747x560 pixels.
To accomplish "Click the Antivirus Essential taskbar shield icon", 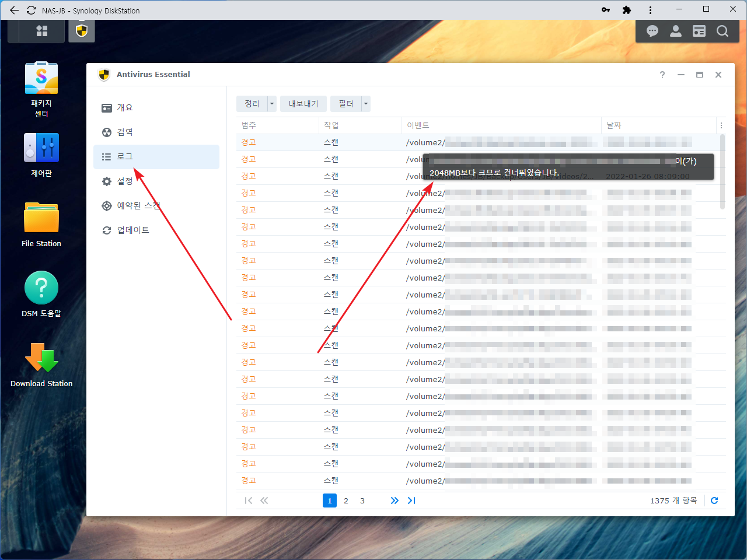I will pyautogui.click(x=82, y=31).
